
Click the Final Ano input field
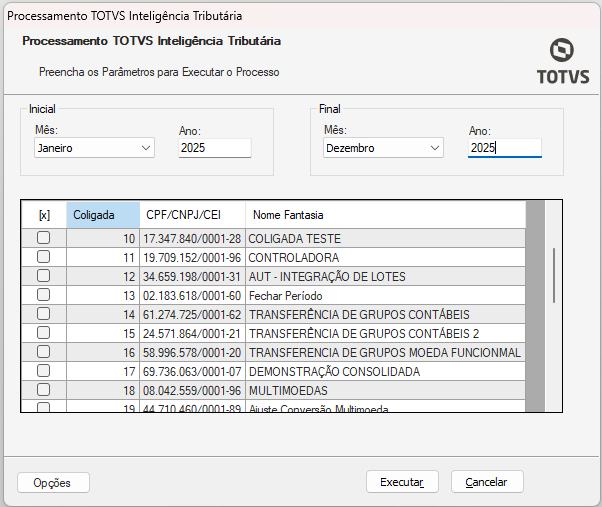(x=504, y=148)
